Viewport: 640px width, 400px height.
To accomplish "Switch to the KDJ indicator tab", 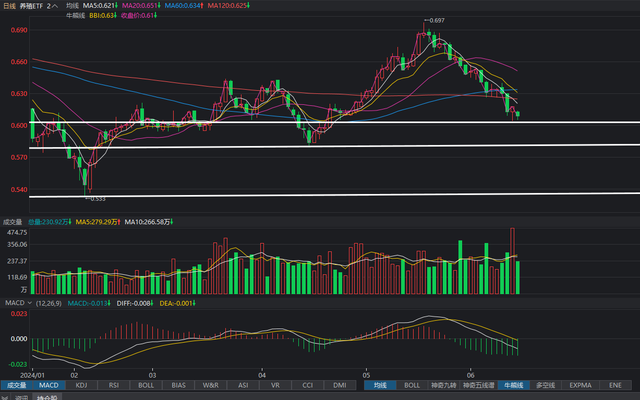I will (81, 385).
